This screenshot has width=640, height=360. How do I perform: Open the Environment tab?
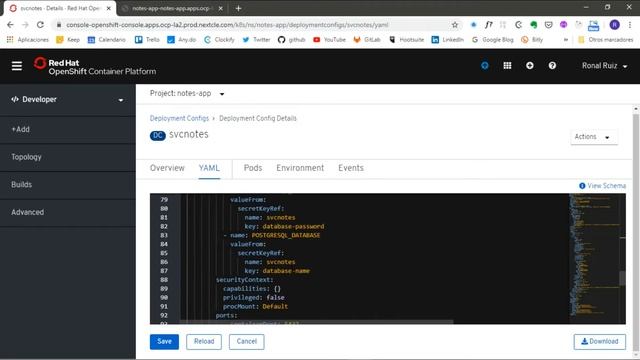[x=300, y=168]
